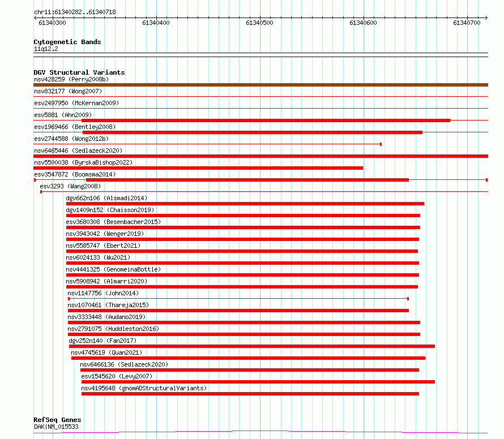Screen dimensions: 504x439
Task: Open variant esv1545620 (Levy2007)
Action: point(117,376)
